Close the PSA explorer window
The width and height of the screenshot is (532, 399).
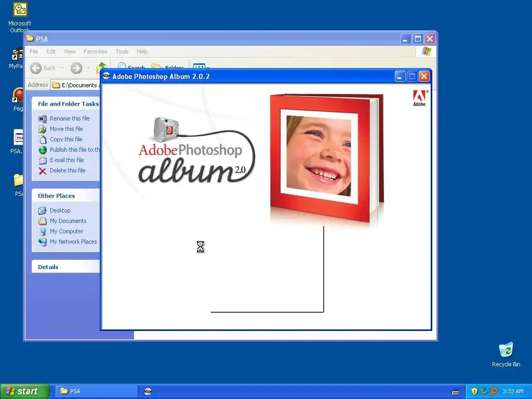[x=430, y=39]
